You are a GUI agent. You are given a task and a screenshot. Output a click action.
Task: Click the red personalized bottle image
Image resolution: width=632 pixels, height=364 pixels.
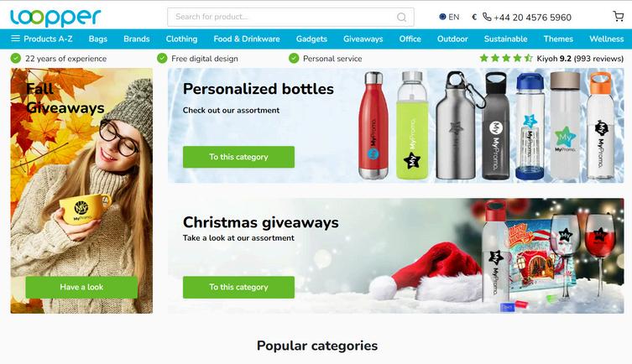(373, 125)
